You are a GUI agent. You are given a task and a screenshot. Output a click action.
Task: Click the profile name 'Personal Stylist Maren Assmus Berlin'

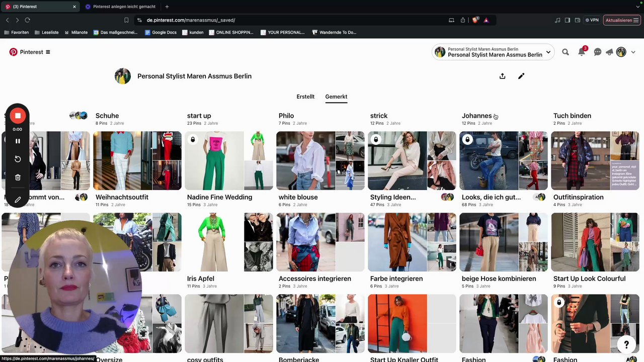tap(194, 76)
